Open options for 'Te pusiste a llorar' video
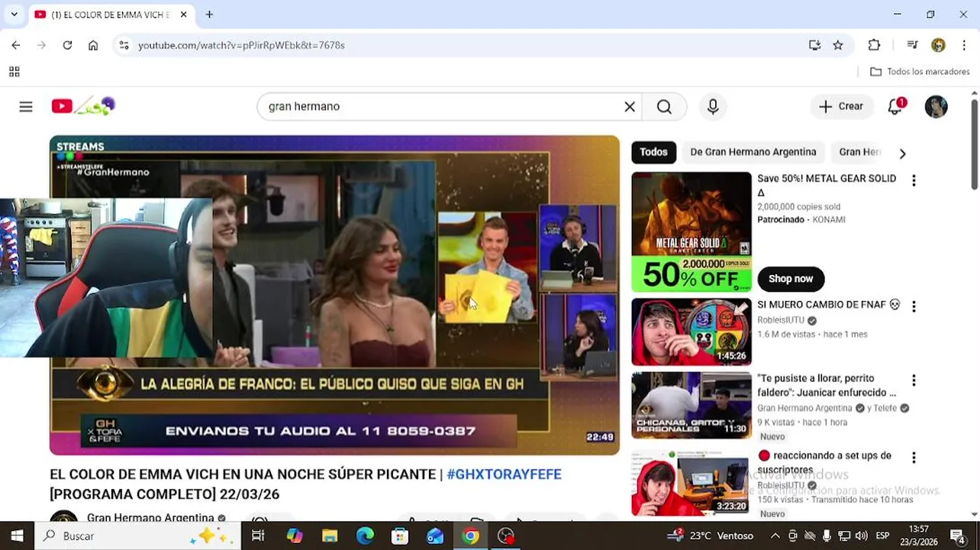 tap(914, 380)
